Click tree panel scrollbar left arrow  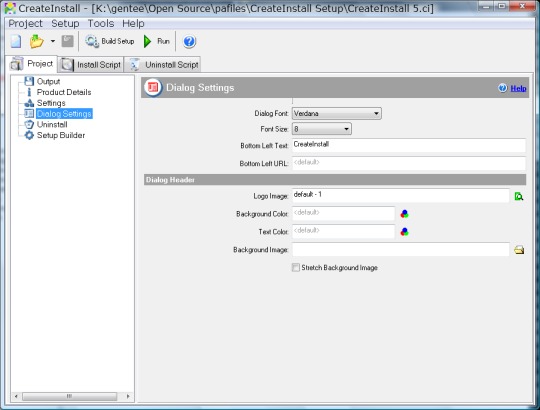pos(16,396)
